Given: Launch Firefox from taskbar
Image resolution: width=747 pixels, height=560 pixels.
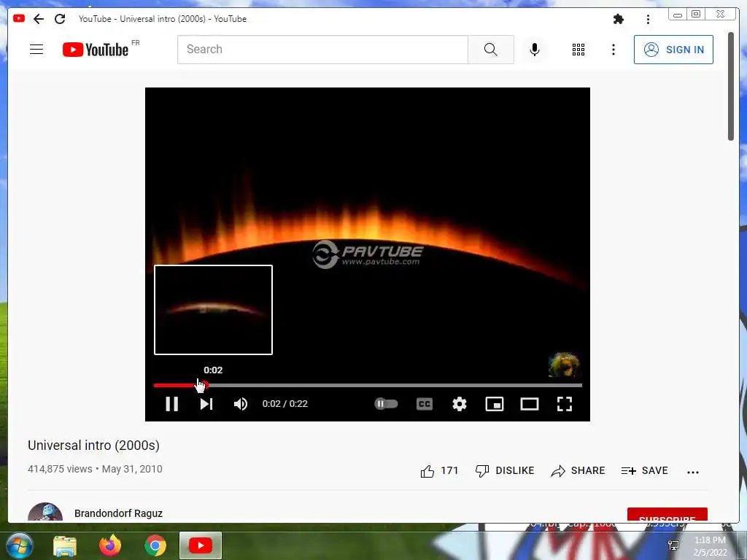Looking at the screenshot, I should pyautogui.click(x=110, y=545).
